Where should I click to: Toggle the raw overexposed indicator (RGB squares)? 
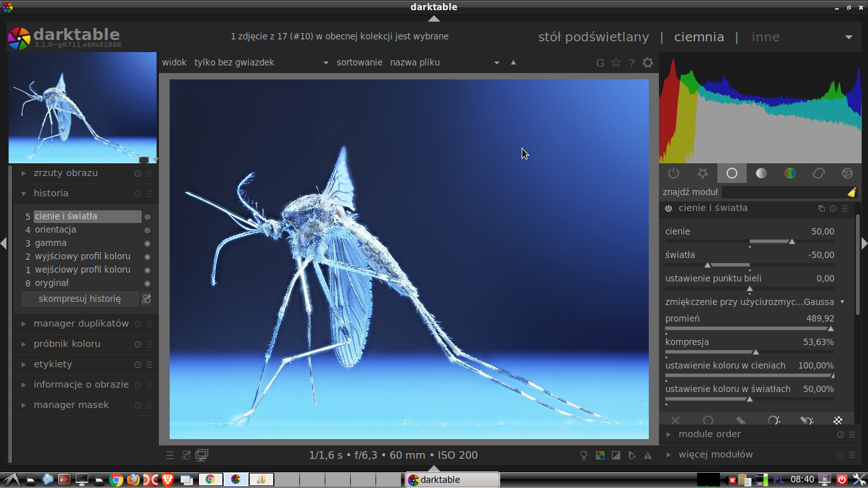coord(600,455)
